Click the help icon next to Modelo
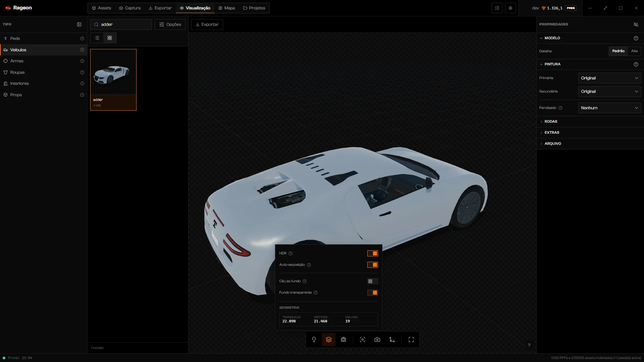 coord(636,38)
